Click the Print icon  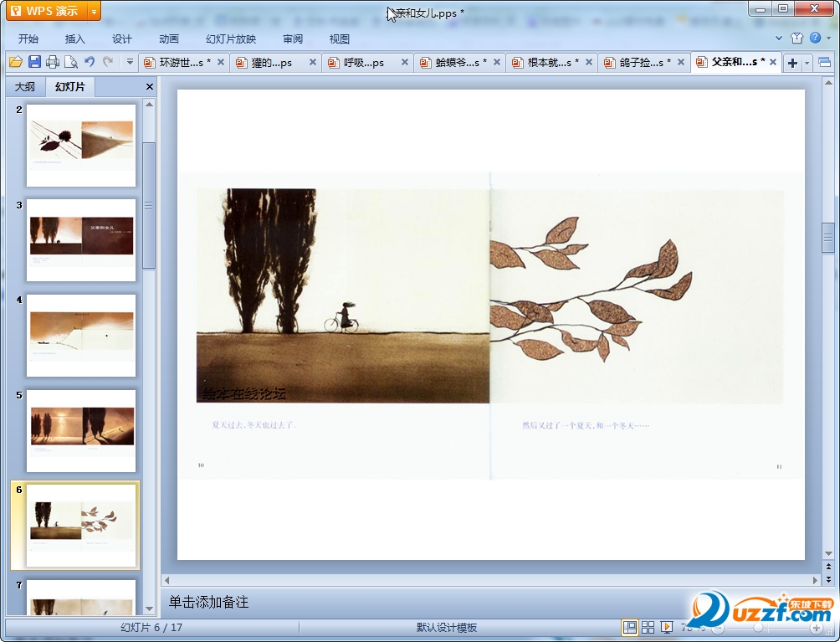(x=53, y=62)
